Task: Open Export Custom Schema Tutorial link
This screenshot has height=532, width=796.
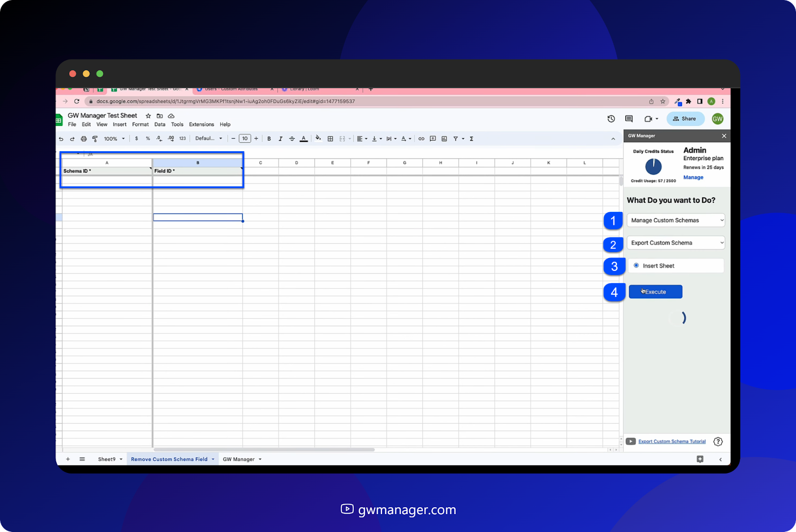Action: click(x=672, y=442)
